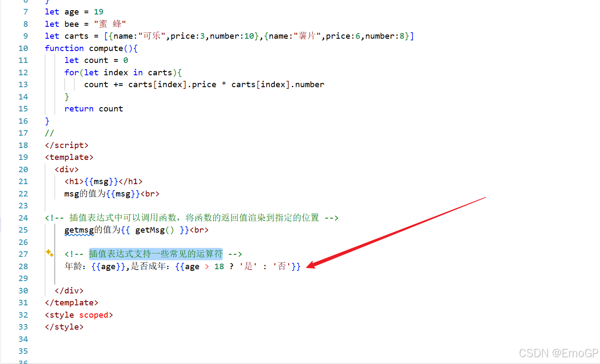Click line number 12 in the gutter
The height and width of the screenshot is (364, 600).
click(23, 73)
